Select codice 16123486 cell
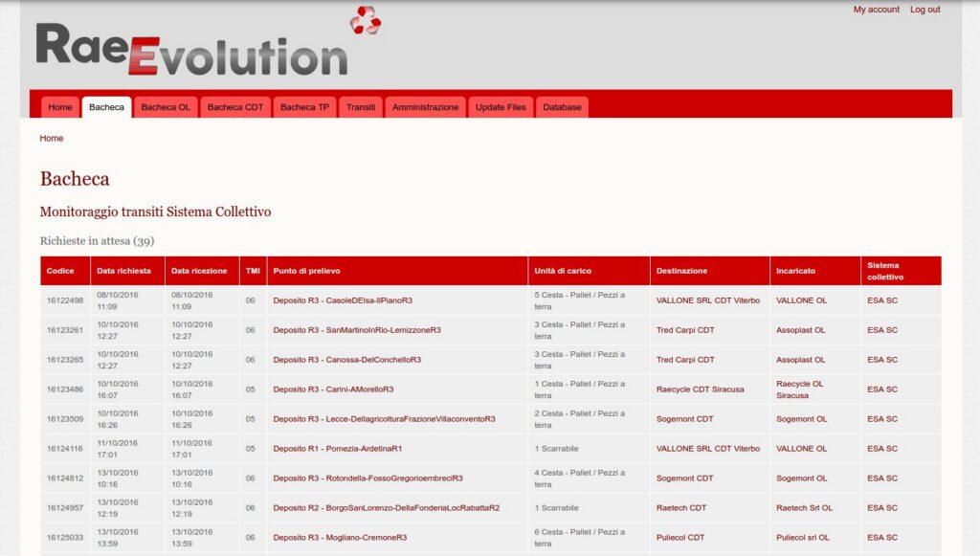 [x=65, y=389]
